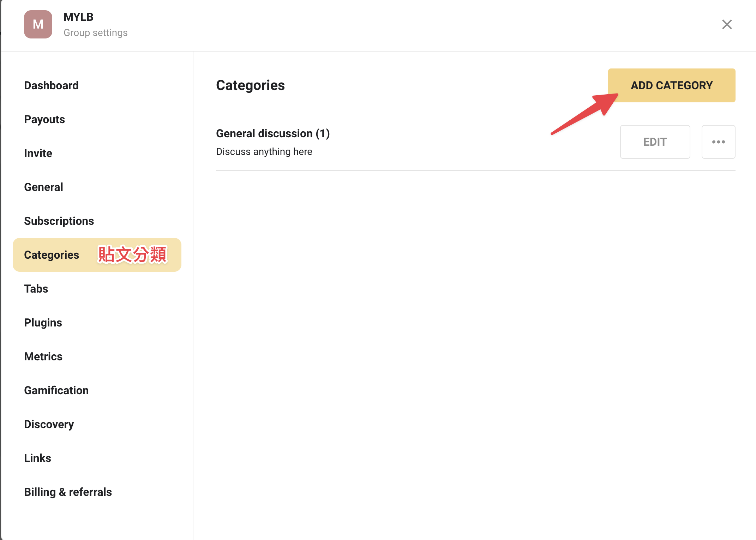Click the MYLB group avatar icon
This screenshot has width=756, height=540.
pyautogui.click(x=38, y=24)
